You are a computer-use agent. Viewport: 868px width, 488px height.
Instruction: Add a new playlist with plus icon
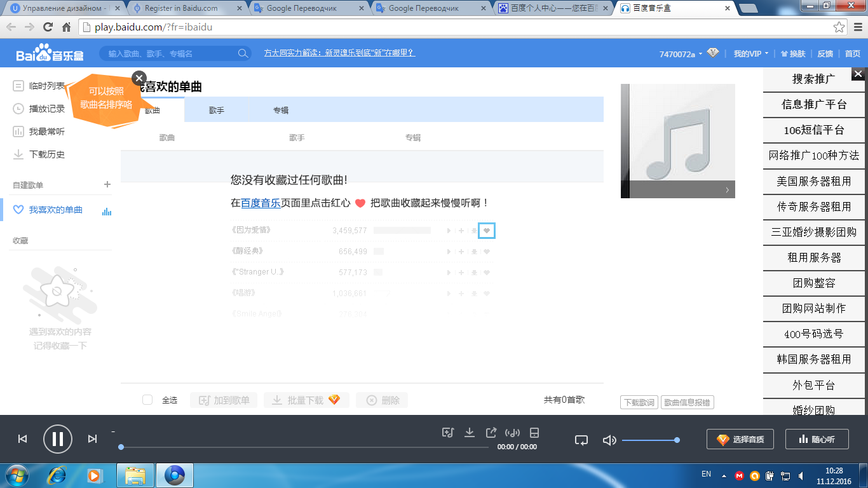coord(107,184)
